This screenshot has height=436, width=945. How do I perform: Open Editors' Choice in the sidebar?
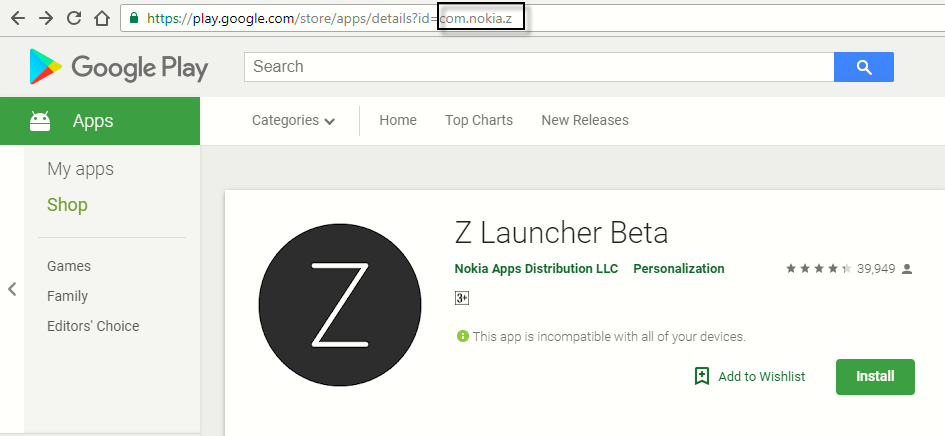93,326
